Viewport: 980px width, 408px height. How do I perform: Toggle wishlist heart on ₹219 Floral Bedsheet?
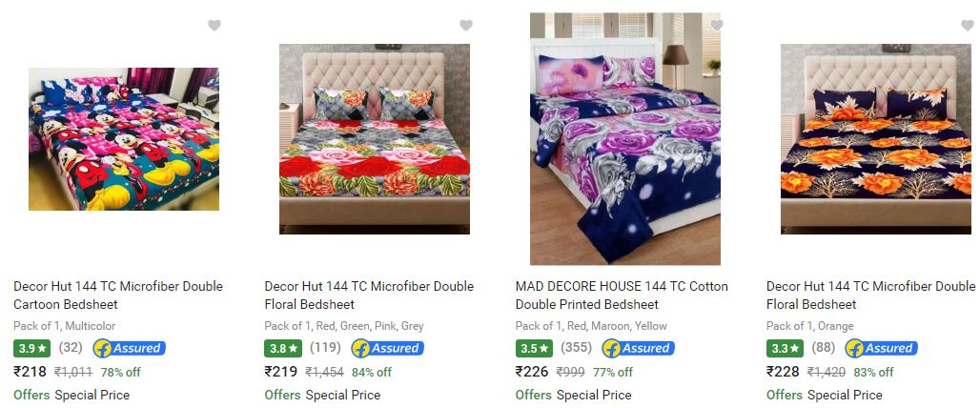coord(465,26)
